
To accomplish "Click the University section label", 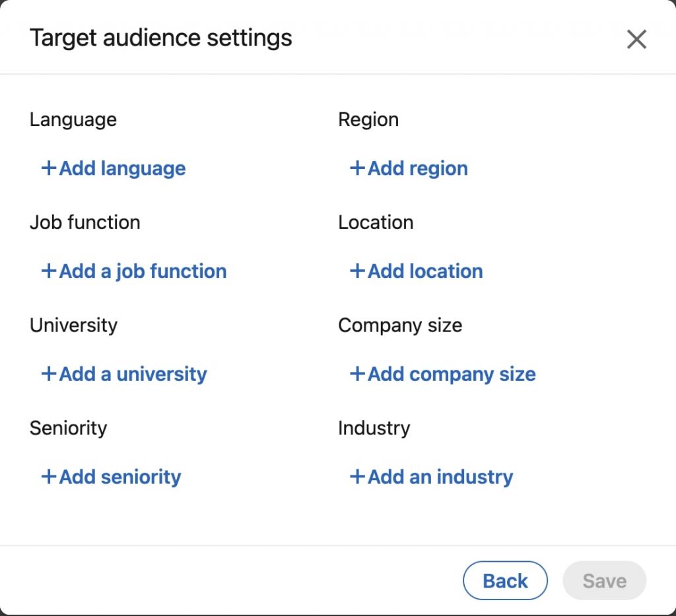I will click(74, 325).
